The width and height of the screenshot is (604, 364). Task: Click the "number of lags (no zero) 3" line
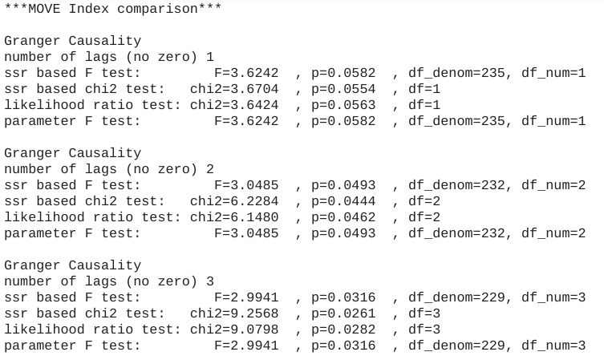[109, 281]
